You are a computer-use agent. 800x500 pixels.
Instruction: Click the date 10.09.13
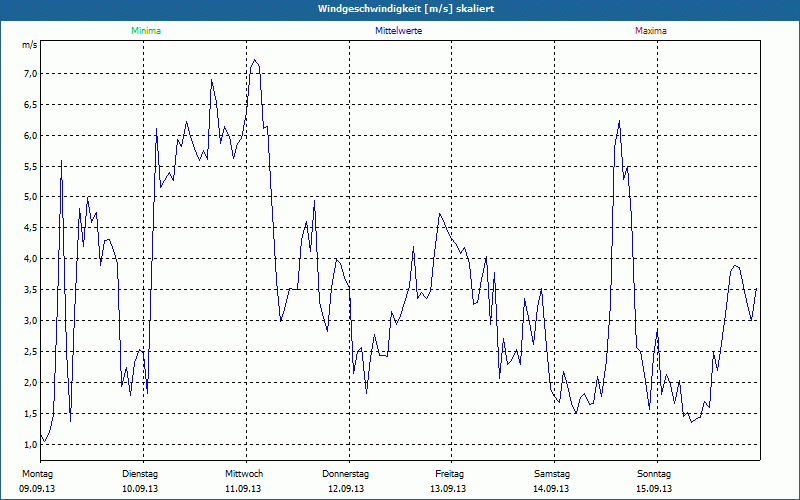[140, 489]
